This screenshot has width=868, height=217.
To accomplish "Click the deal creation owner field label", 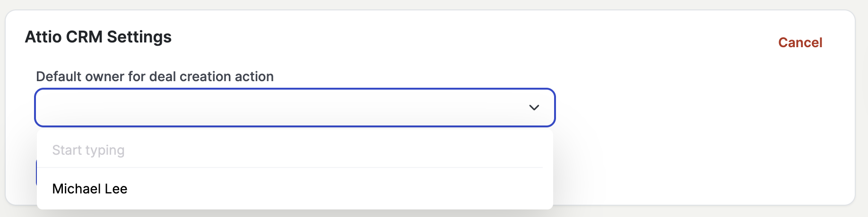I will point(155,76).
